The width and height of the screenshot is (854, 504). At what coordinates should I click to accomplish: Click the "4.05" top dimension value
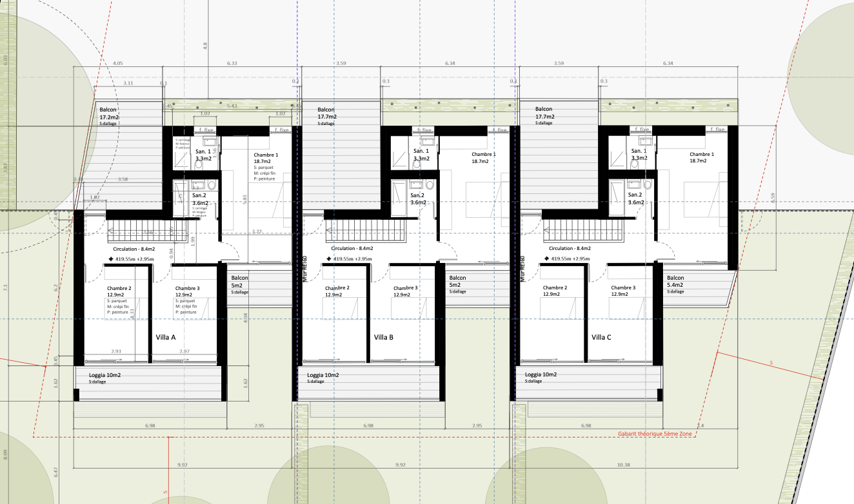tap(117, 64)
